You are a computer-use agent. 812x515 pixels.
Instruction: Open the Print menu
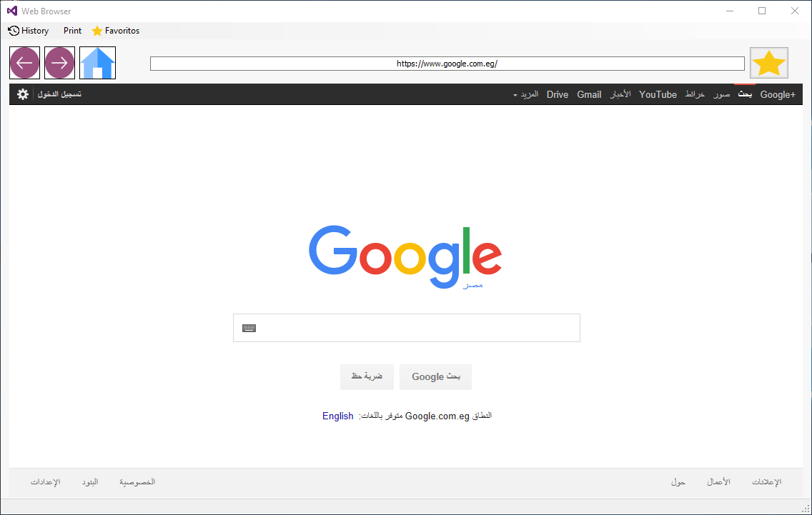(72, 31)
